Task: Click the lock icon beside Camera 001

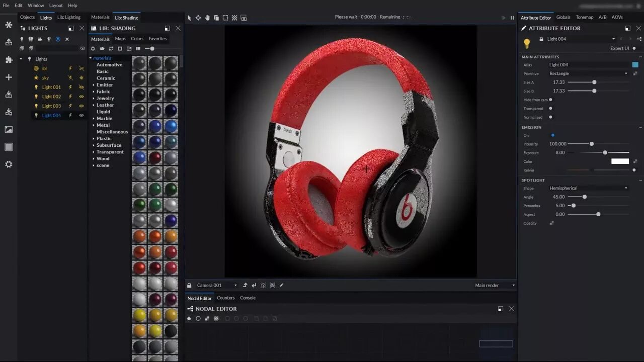Action: tap(189, 285)
